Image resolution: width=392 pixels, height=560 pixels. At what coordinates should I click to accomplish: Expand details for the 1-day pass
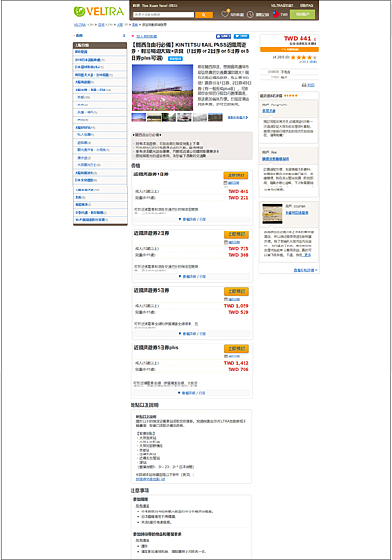point(192,219)
